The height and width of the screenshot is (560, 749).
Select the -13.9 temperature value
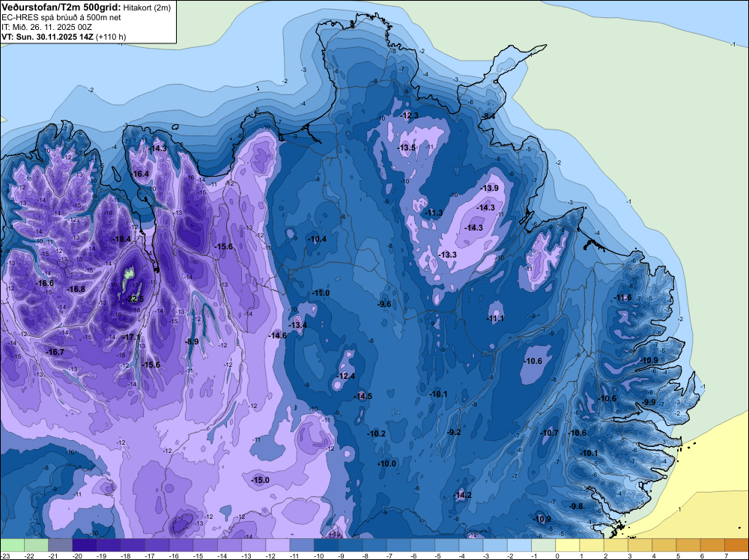489,188
